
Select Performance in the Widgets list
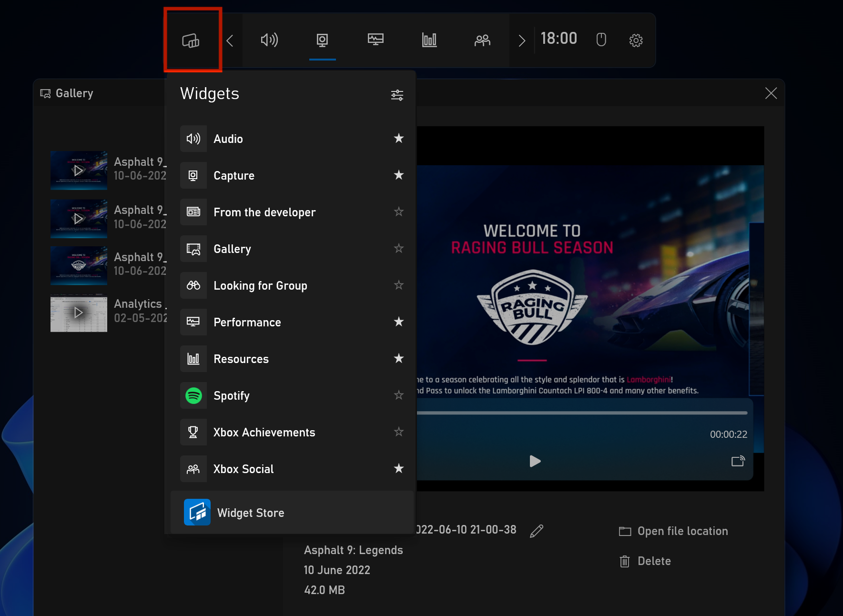point(292,322)
